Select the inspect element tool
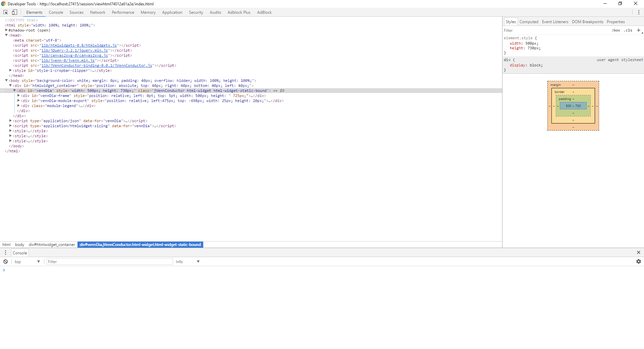The width and height of the screenshot is (644, 349). (5, 12)
